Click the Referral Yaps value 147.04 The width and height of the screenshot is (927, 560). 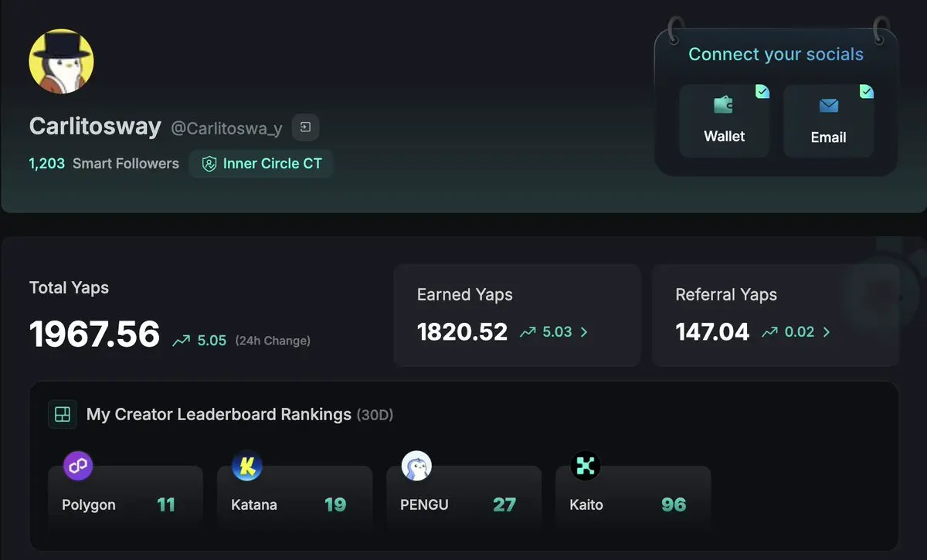[712, 332]
